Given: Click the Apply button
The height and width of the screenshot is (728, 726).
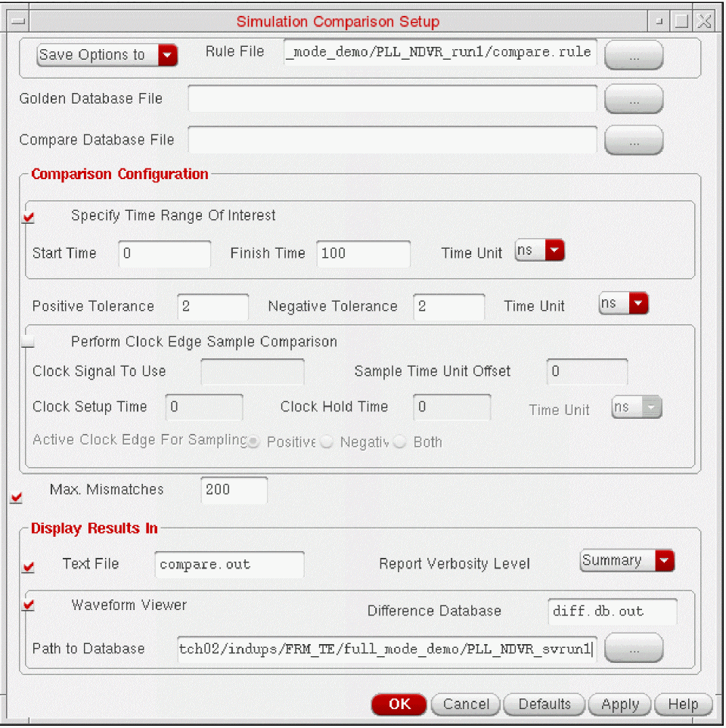Looking at the screenshot, I should click(619, 705).
